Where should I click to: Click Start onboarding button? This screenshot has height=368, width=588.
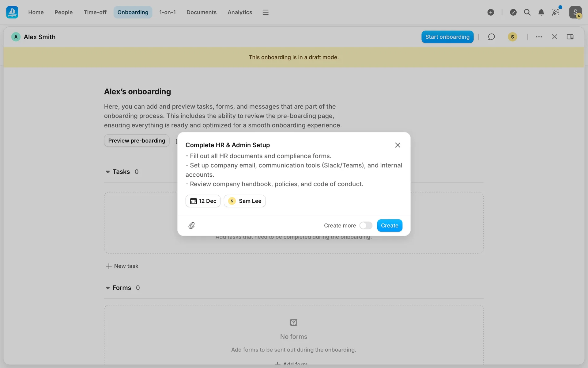447,37
